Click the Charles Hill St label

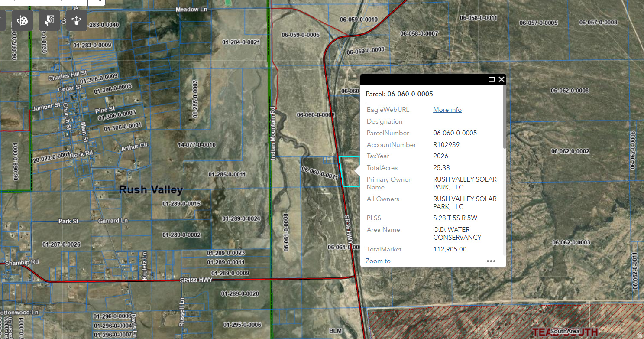click(x=68, y=75)
